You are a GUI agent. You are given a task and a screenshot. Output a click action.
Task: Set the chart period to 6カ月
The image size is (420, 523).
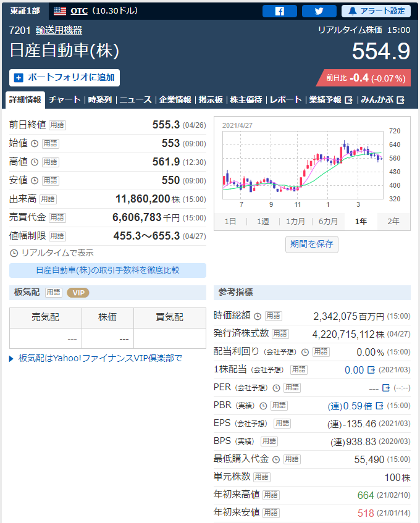(328, 222)
